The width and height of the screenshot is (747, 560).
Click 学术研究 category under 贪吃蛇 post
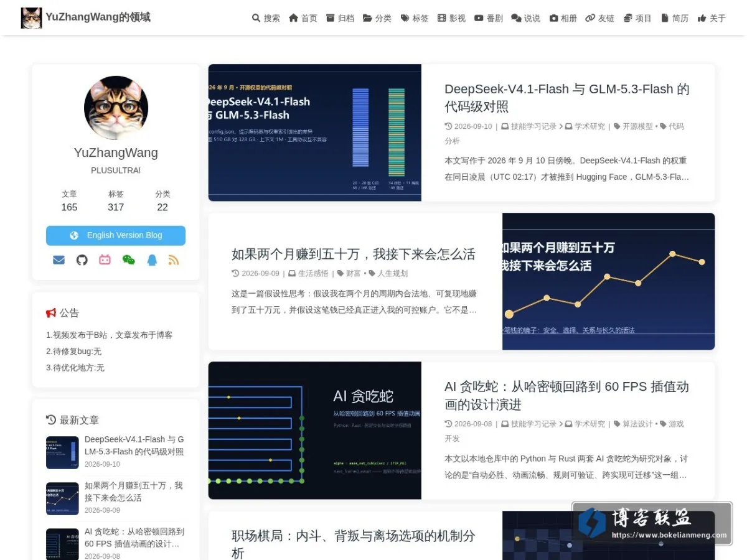tap(590, 424)
